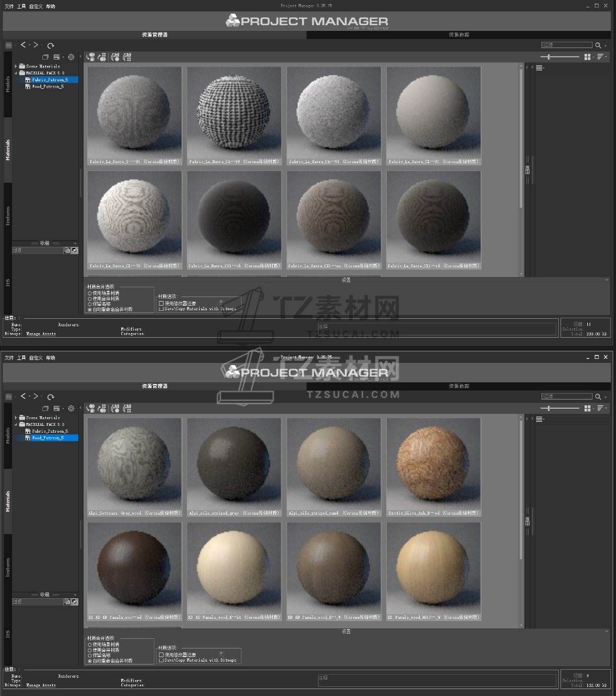This screenshot has height=696, width=616.
Task: Click first merge-material toolbar icon in lower window
Action: click(x=90, y=408)
